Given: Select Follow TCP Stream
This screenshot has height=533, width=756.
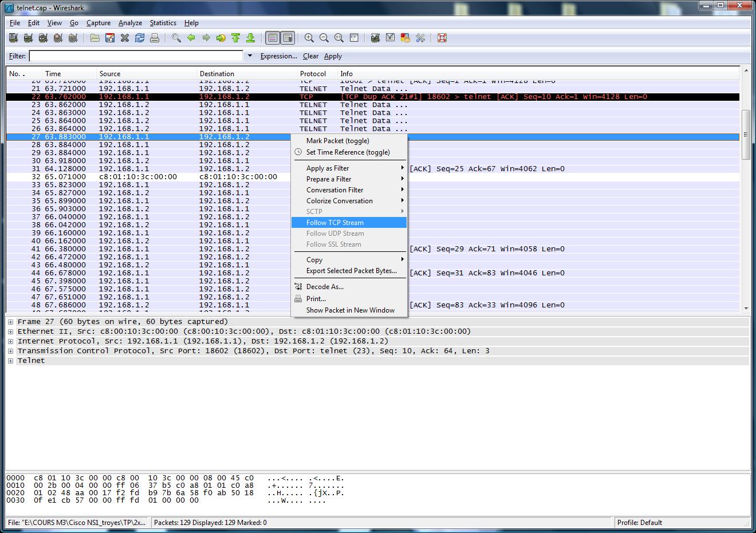Looking at the screenshot, I should tap(349, 223).
